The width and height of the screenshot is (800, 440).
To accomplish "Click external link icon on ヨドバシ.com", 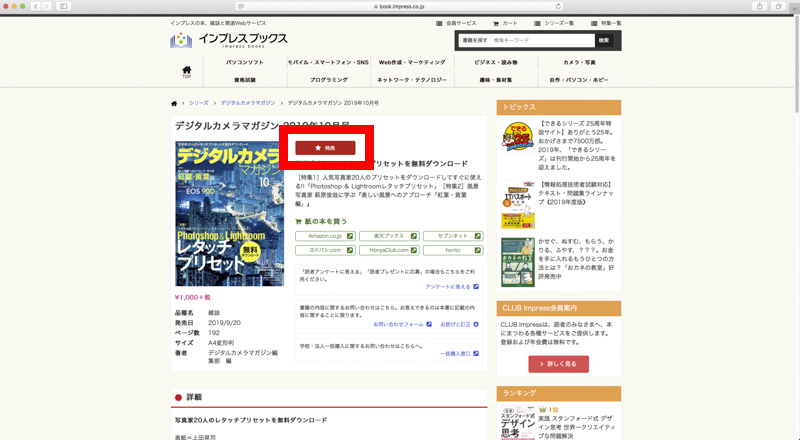I will (350, 250).
